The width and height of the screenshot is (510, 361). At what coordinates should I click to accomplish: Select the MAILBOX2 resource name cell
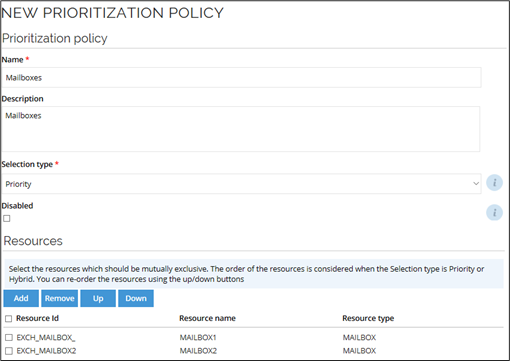click(198, 351)
